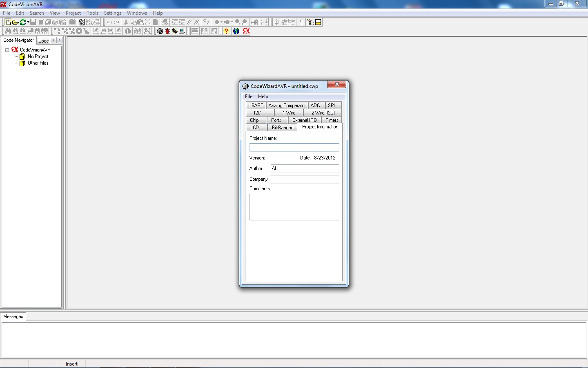Switch to the 2 Wire (I2C) tab

[323, 113]
